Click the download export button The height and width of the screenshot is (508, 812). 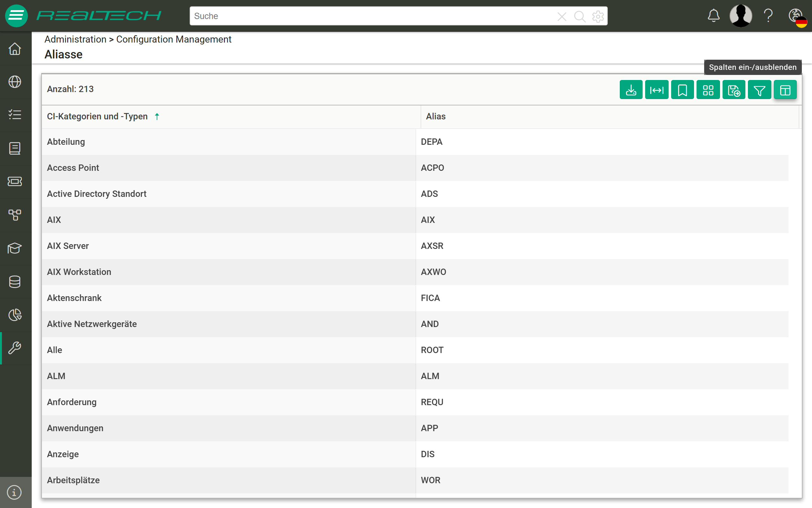631,90
